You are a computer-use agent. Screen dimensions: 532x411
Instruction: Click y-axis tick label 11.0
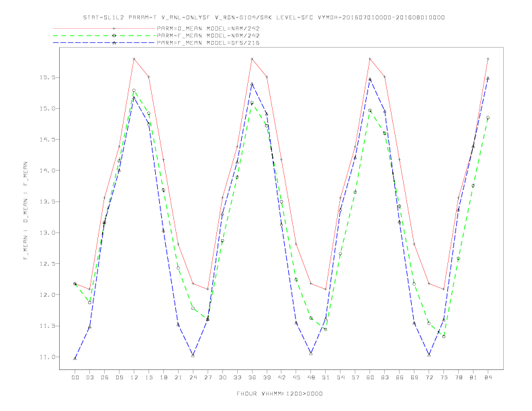pyautogui.click(x=47, y=357)
